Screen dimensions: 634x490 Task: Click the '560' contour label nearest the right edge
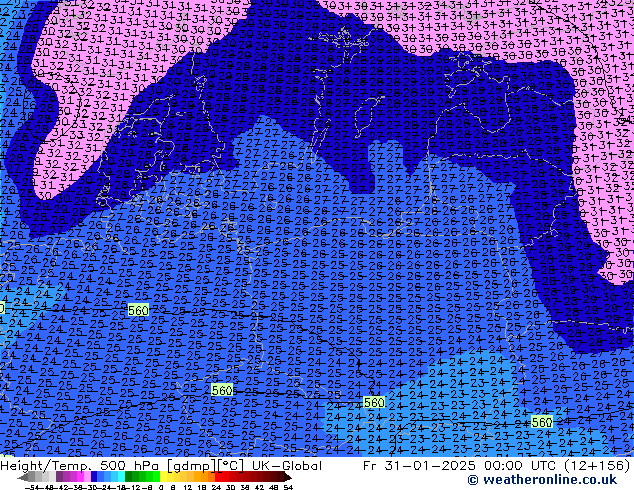point(542,422)
